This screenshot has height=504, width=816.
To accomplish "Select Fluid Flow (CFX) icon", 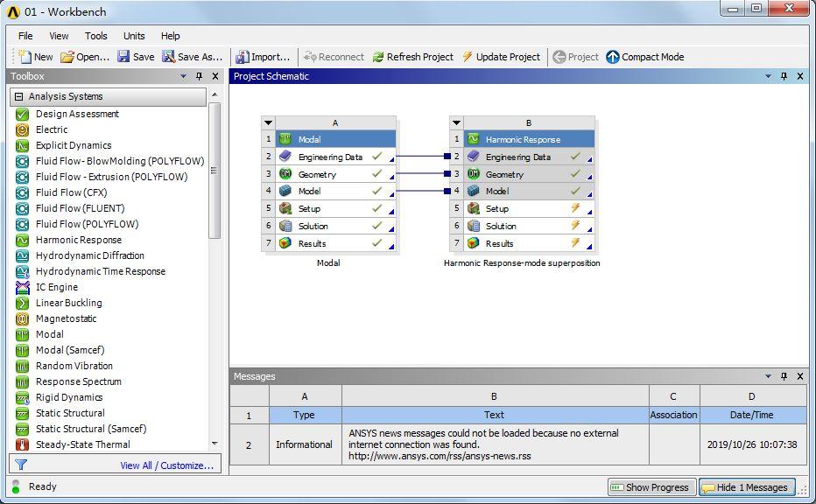I will pos(22,193).
